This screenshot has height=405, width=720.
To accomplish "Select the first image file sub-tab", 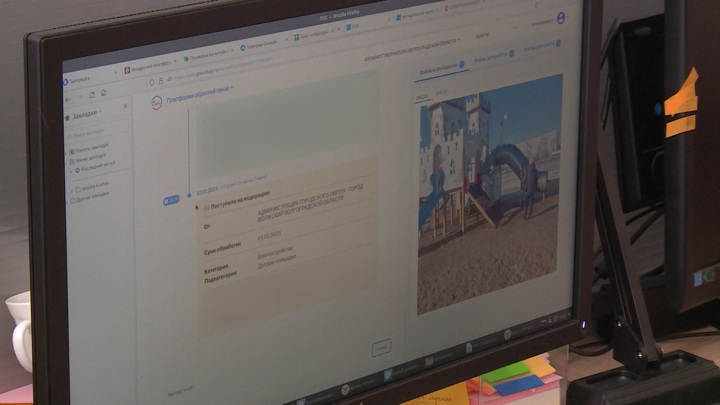I will [x=422, y=97].
